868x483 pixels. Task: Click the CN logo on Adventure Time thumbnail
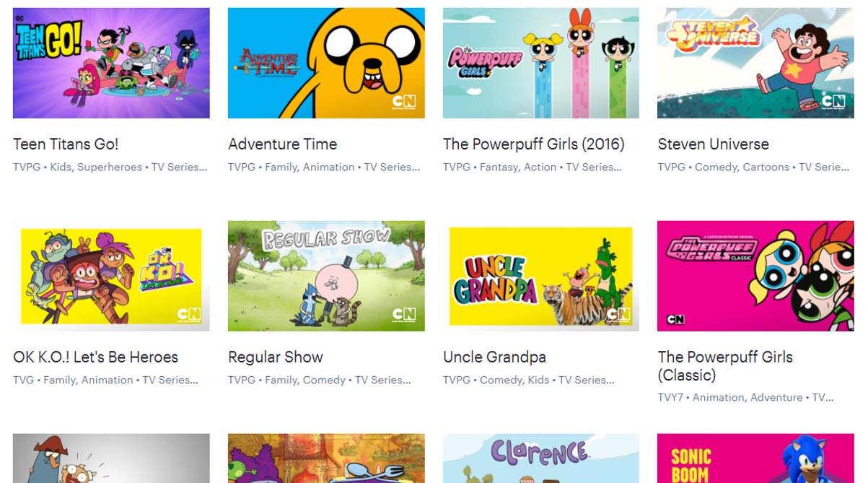coord(404,101)
